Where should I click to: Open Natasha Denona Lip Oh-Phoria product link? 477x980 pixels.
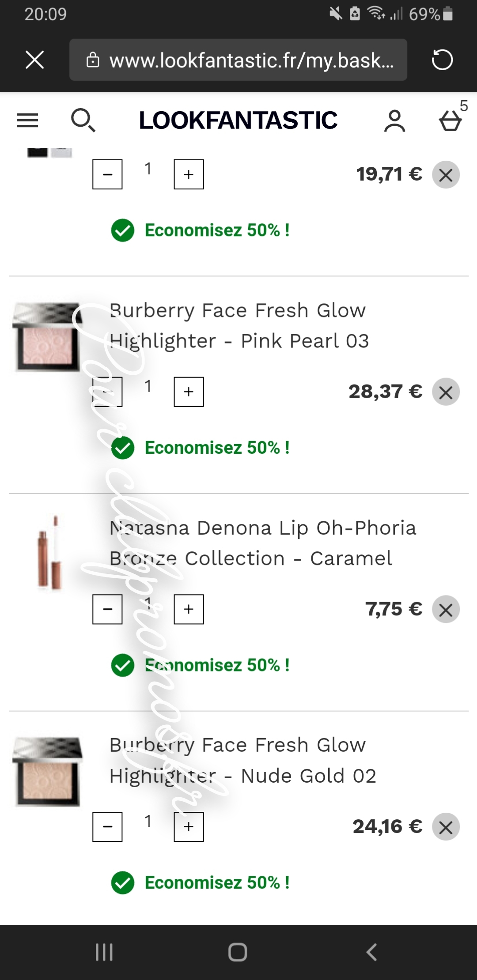[x=263, y=543]
